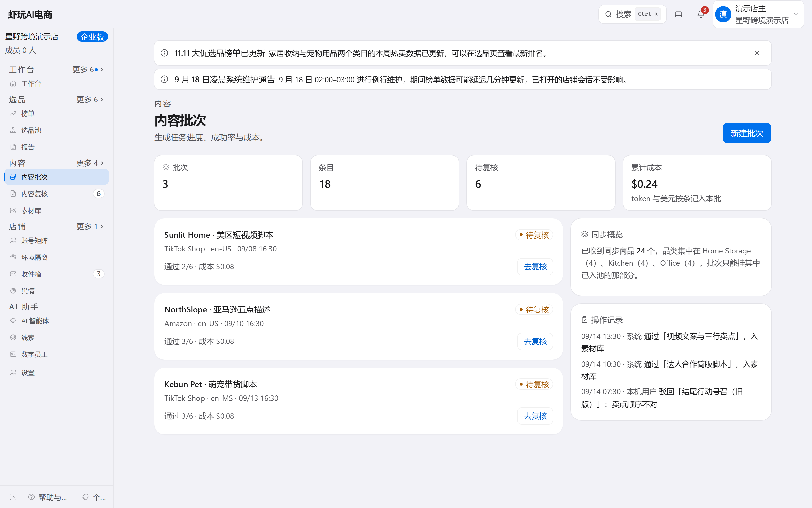
Task: Open the notifications bell icon
Action: (701, 14)
